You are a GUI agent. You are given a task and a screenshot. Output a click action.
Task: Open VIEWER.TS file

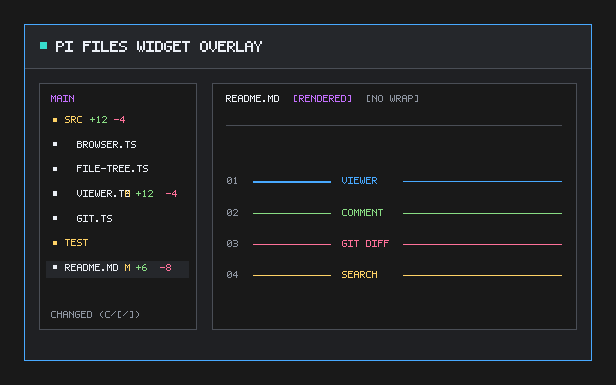103,194
